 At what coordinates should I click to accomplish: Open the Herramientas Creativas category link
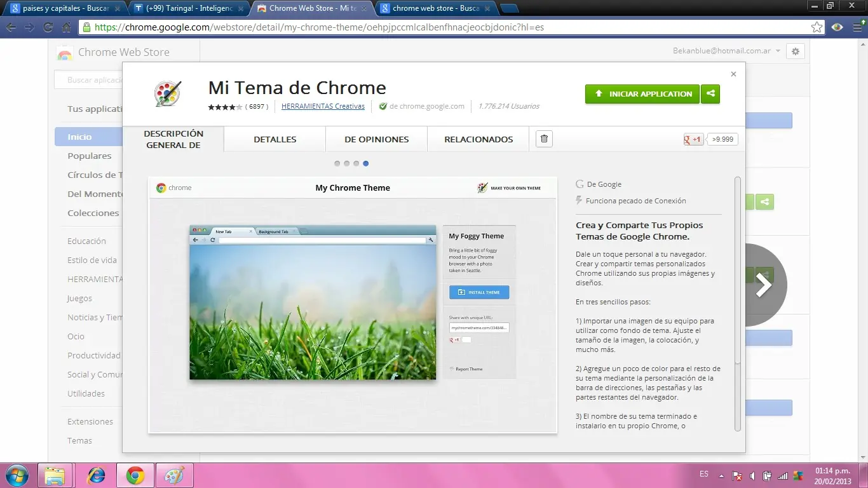pyautogui.click(x=323, y=106)
